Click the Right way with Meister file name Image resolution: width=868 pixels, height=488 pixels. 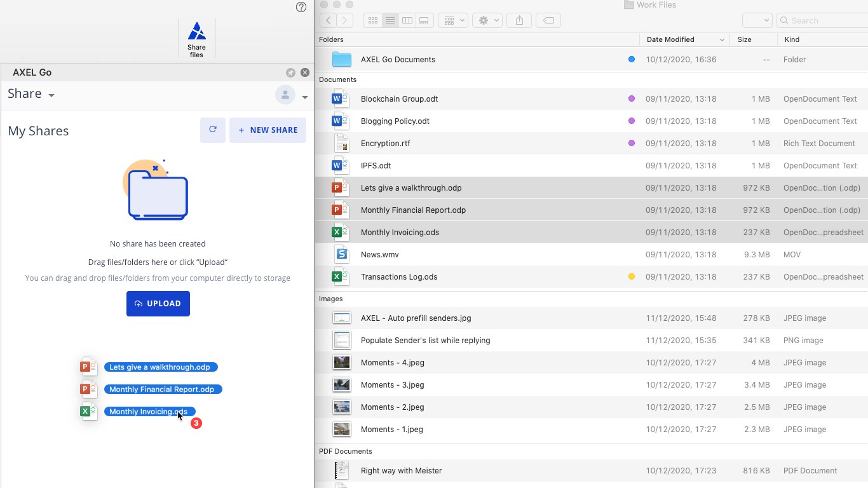(401, 470)
